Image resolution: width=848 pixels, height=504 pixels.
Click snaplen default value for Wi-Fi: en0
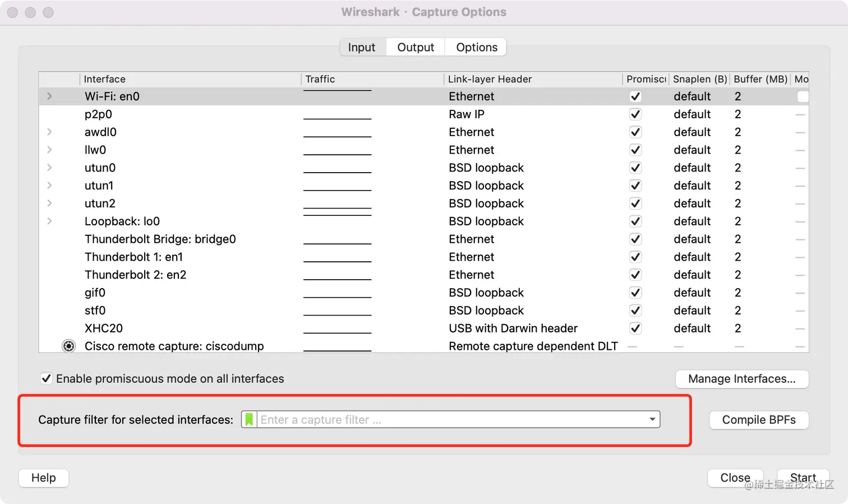[x=692, y=96]
